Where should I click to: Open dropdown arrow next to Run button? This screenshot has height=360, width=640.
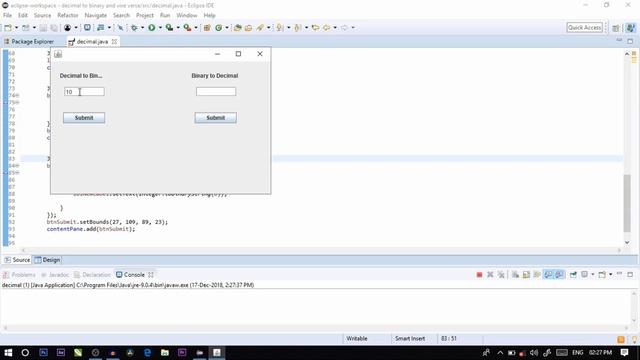(x=160, y=28)
